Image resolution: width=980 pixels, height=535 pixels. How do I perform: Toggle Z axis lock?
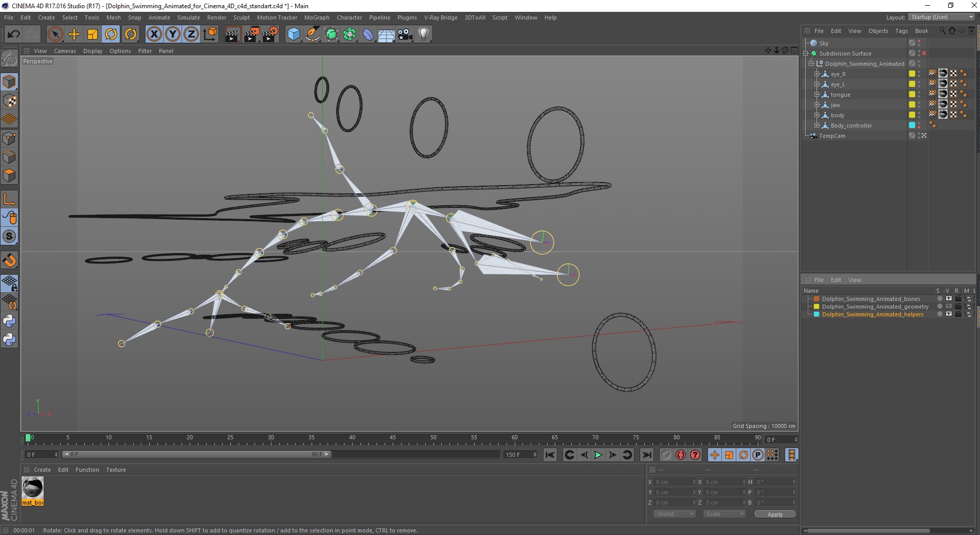click(x=191, y=34)
